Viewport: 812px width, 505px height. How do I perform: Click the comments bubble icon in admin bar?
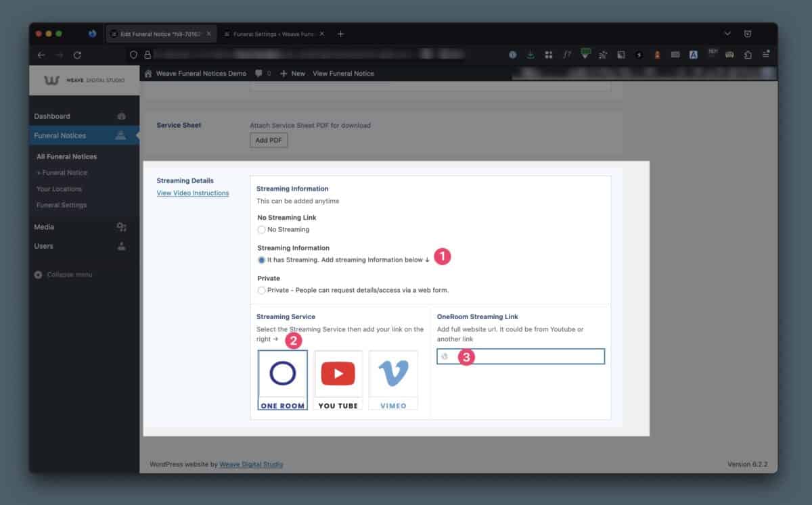tap(259, 73)
